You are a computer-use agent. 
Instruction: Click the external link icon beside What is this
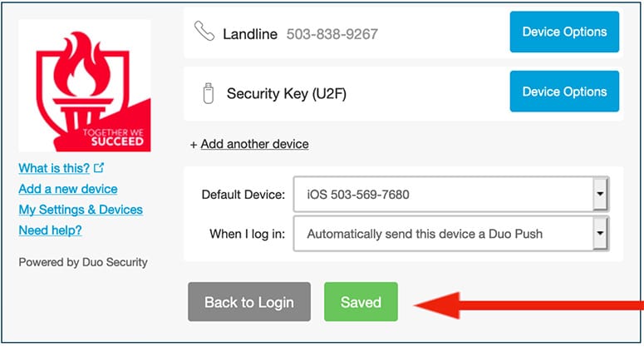[x=99, y=168]
